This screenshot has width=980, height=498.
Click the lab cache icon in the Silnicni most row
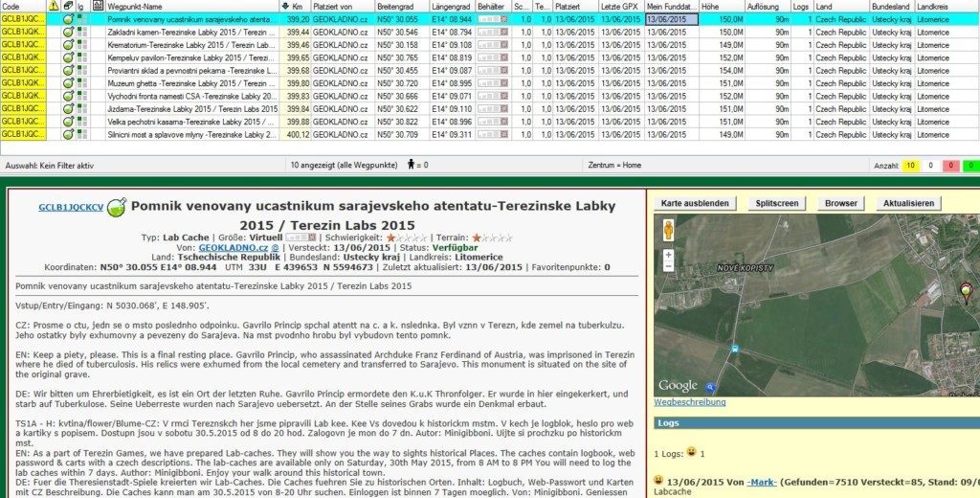tap(68, 134)
